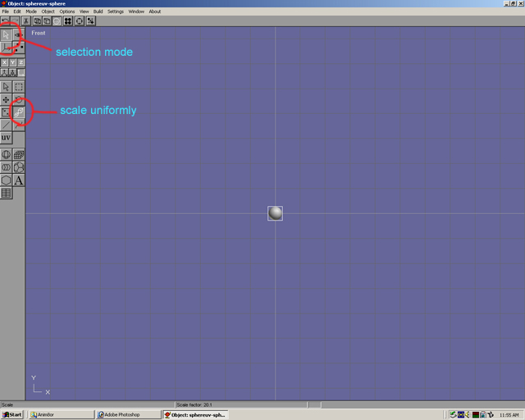The width and height of the screenshot is (525, 420).
Task: Open the Options menu
Action: pos(67,11)
